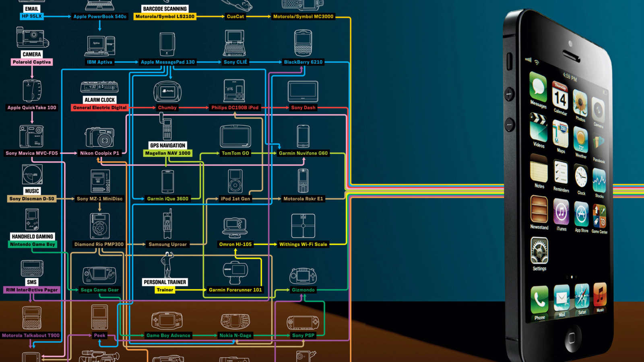The image size is (644, 362).
Task: Click the BlackBerry 6210 label
Action: [x=303, y=62]
